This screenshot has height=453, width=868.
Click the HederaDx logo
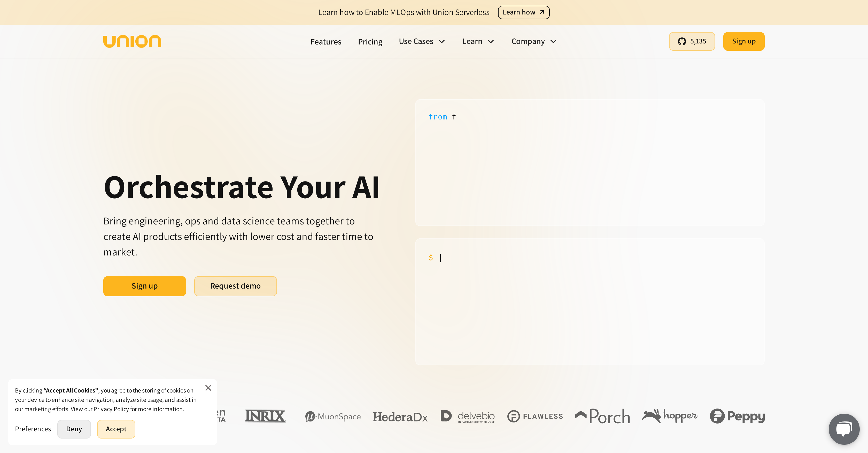point(400,416)
